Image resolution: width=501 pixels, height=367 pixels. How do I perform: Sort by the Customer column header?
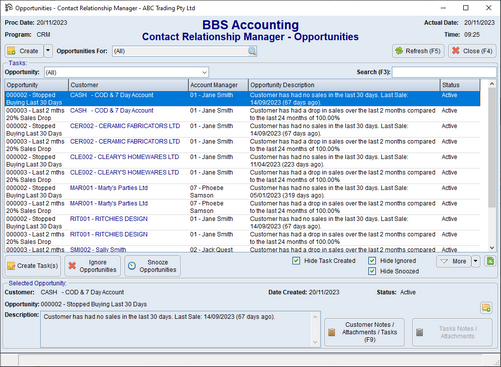[128, 85]
